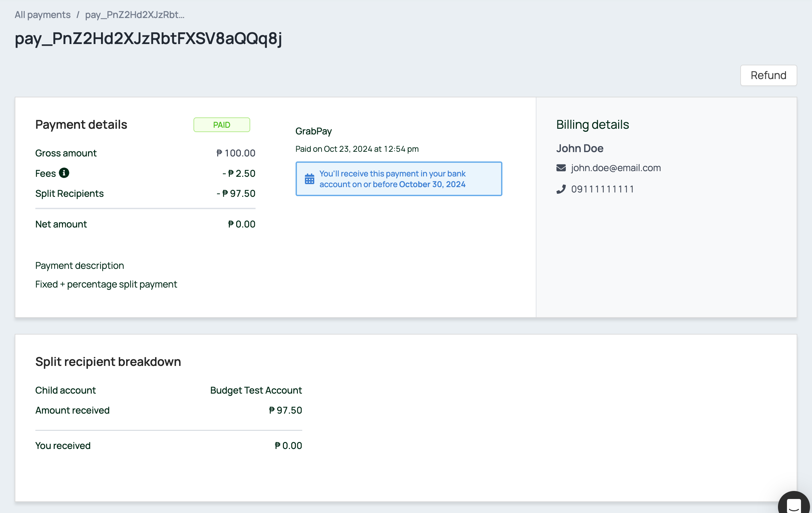Click the Gross amount ₱100.00 value
Screen dimensions: 812x513
tap(236, 153)
